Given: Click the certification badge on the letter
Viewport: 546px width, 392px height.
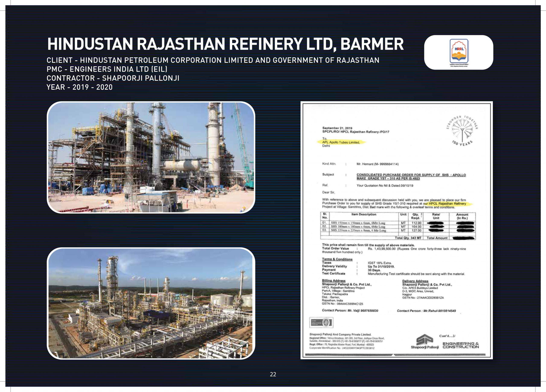Looking at the screenshot, I should pos(321,323).
